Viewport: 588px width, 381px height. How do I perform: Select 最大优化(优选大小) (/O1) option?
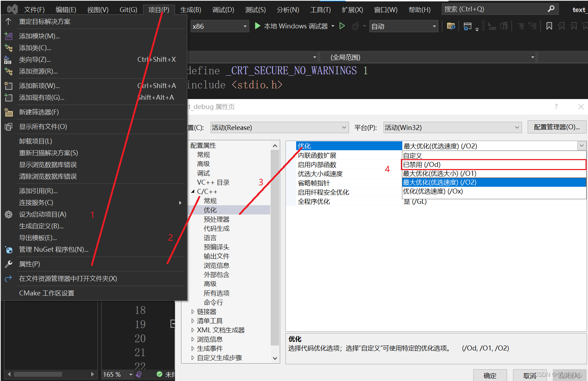pos(494,173)
